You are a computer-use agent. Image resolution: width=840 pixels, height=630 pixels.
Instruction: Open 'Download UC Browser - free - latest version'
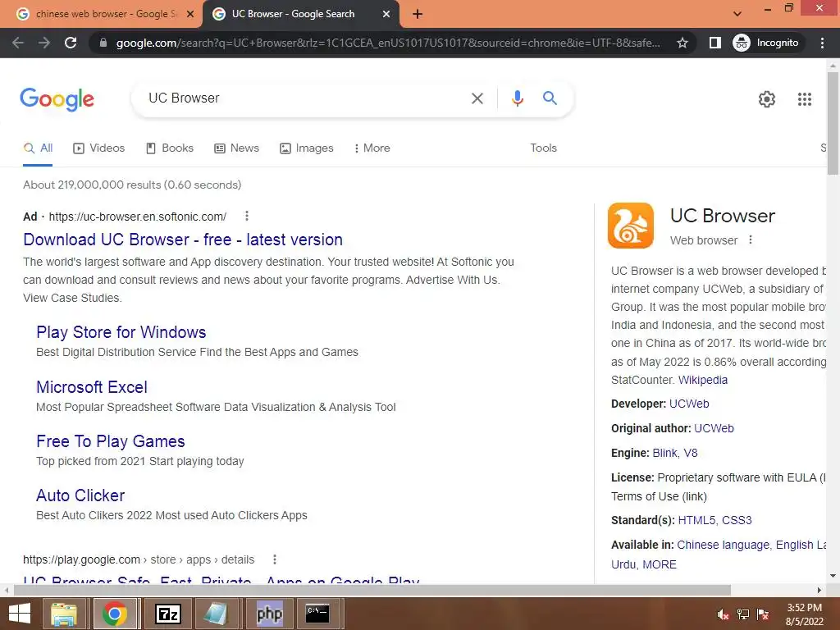(183, 240)
